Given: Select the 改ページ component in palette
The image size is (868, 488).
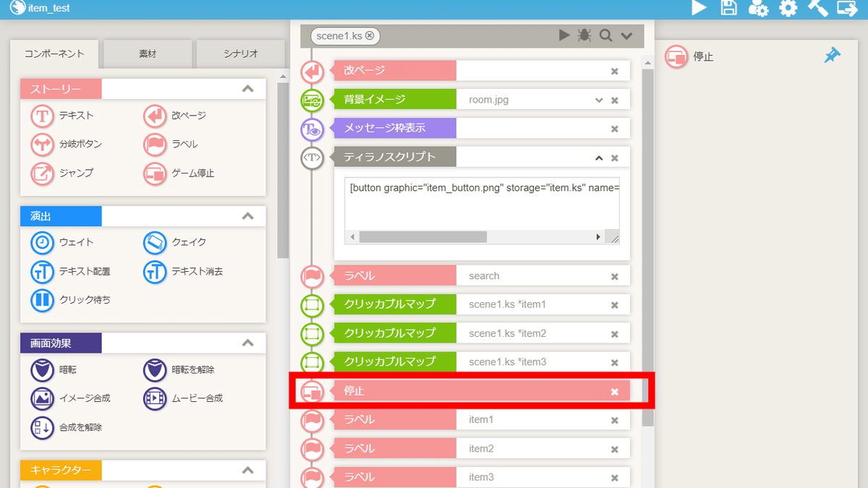Looking at the screenshot, I should [x=175, y=116].
